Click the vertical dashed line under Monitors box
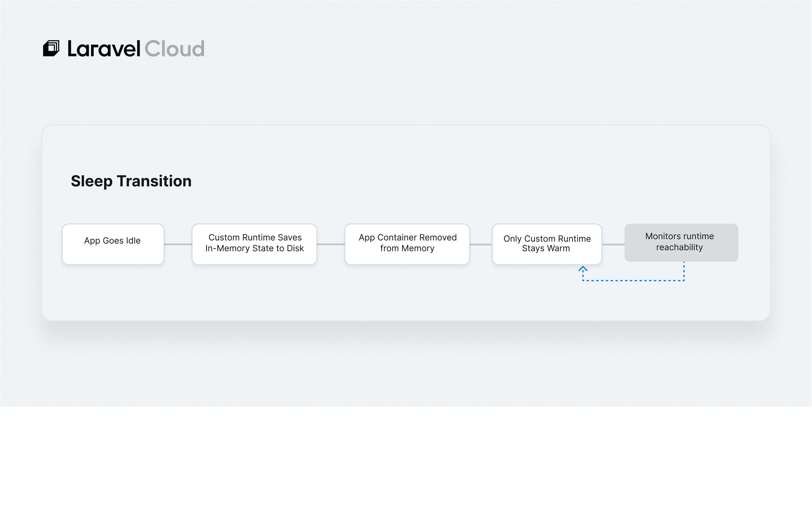Screen dimensions: 812x520 [684, 271]
